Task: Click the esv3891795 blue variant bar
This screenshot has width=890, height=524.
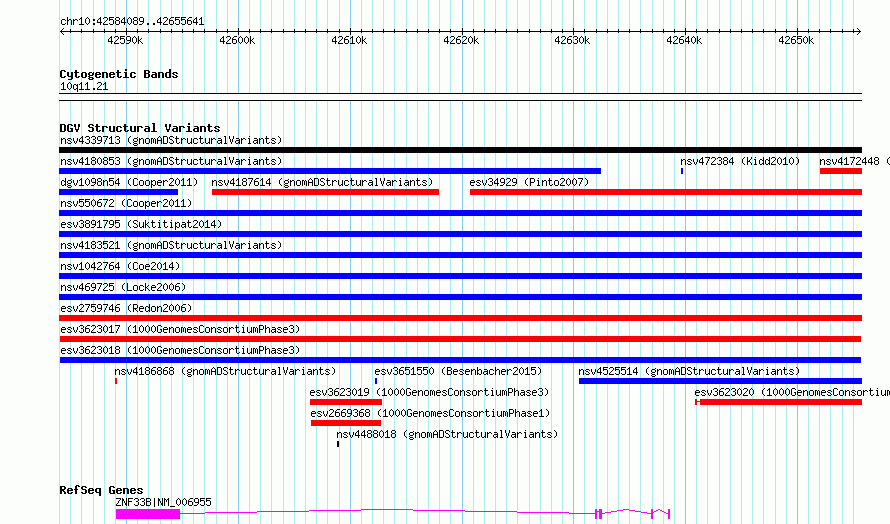Action: click(460, 234)
